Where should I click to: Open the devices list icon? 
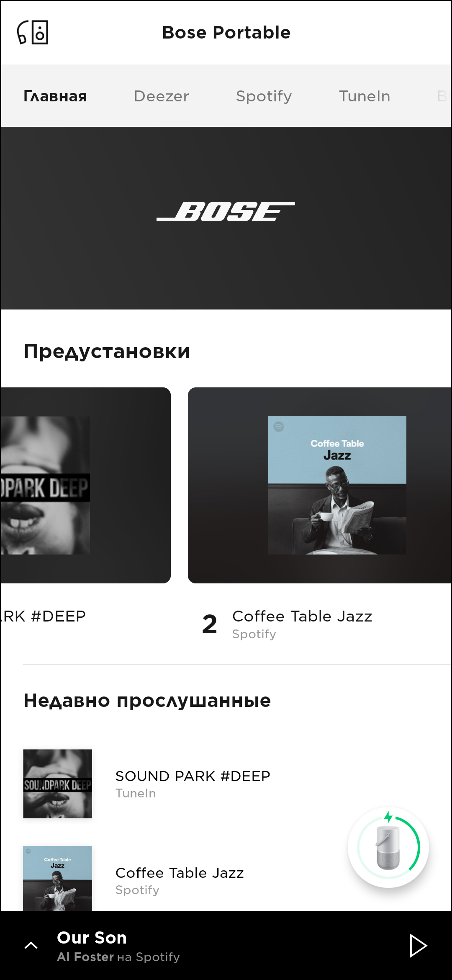[33, 32]
